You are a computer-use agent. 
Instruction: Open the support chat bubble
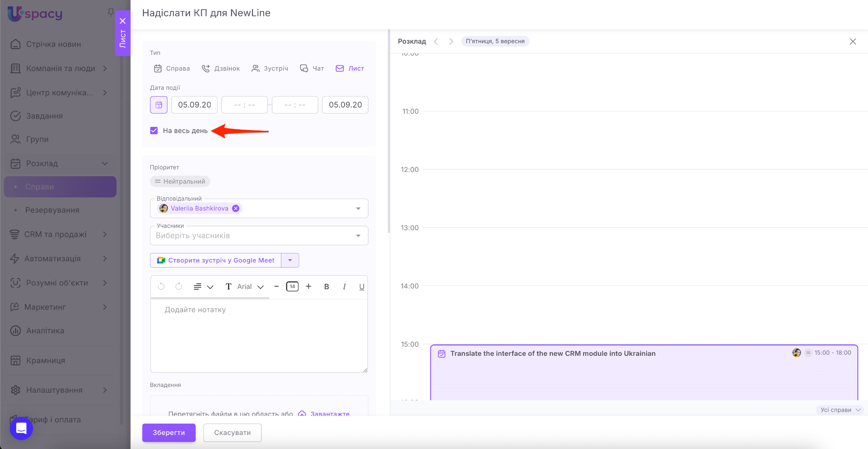tap(21, 428)
